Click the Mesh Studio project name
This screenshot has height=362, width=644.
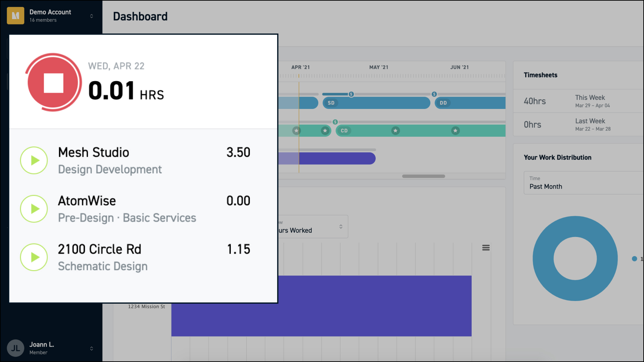[x=94, y=153]
